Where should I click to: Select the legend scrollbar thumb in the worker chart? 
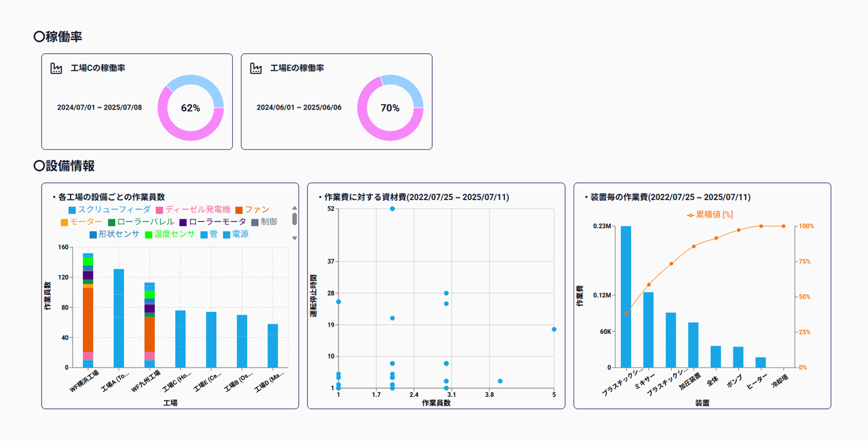pyautogui.click(x=294, y=219)
